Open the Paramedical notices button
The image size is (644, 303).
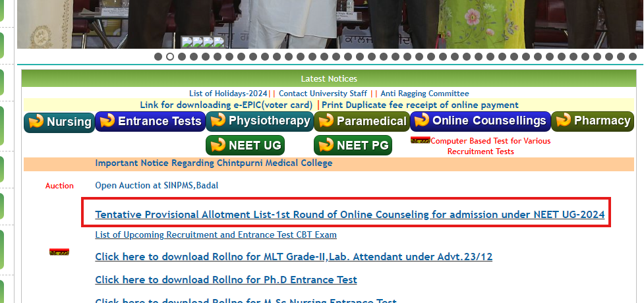tap(362, 121)
